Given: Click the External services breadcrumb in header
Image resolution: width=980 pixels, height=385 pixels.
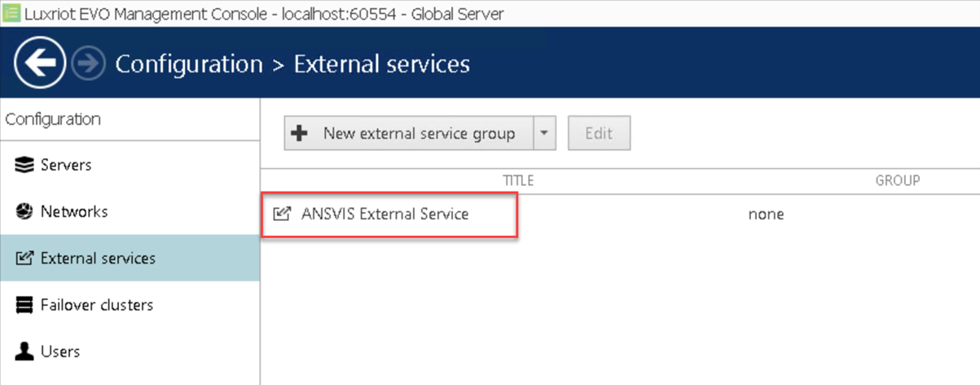Looking at the screenshot, I should pyautogui.click(x=381, y=64).
